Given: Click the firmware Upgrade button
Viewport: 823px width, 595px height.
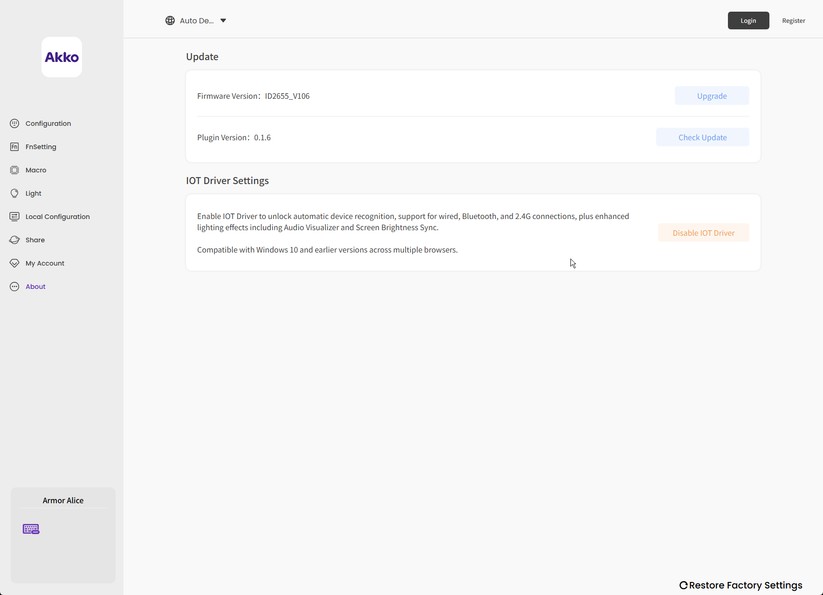Looking at the screenshot, I should [x=712, y=95].
